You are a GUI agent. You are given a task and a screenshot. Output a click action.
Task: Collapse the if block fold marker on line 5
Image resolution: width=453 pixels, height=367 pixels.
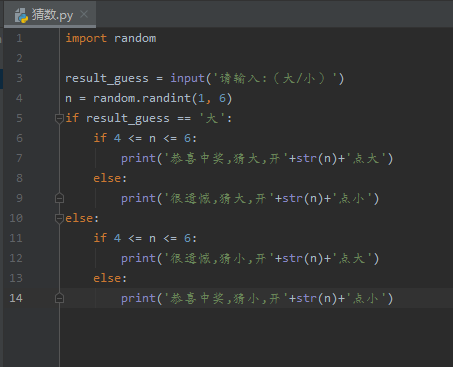(x=59, y=118)
